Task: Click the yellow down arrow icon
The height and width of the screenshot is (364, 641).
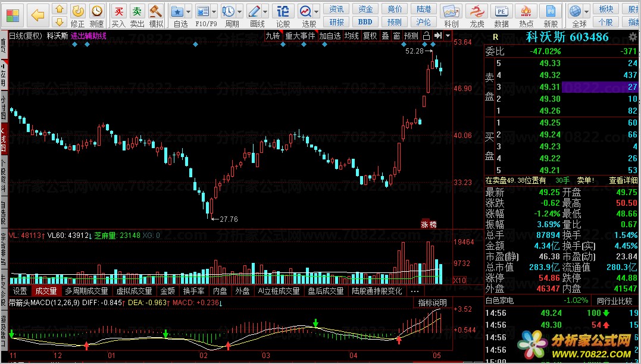Action: 60,21
